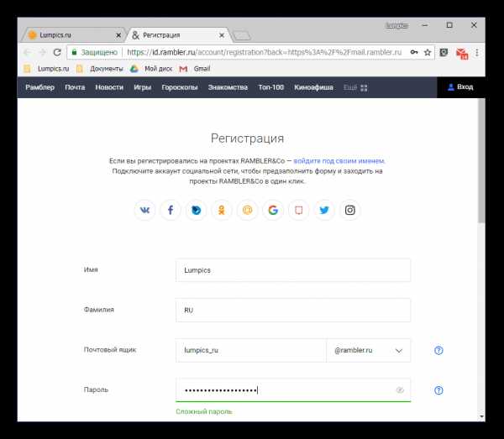Open help for Почтовый ящик field
This screenshot has width=504, height=439.
pos(438,350)
